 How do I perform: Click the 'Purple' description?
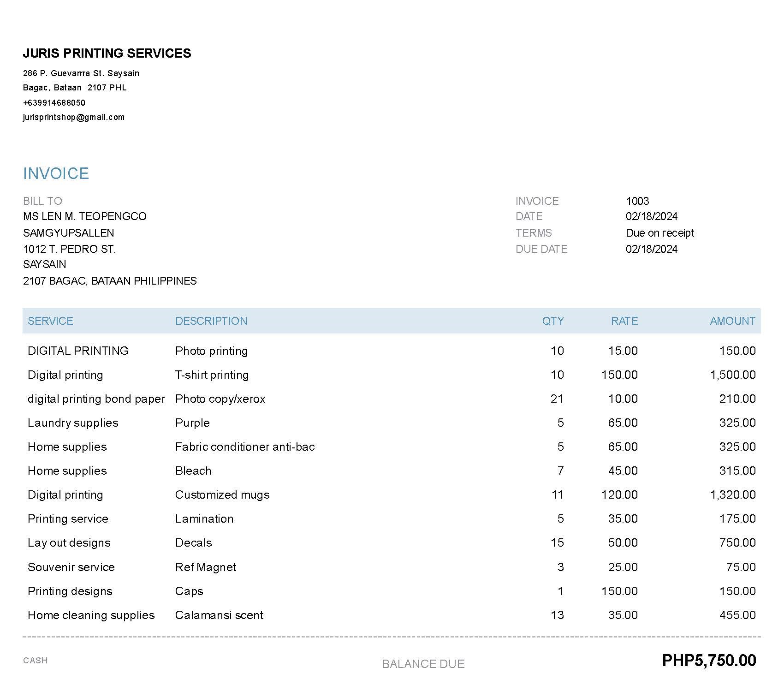point(192,423)
